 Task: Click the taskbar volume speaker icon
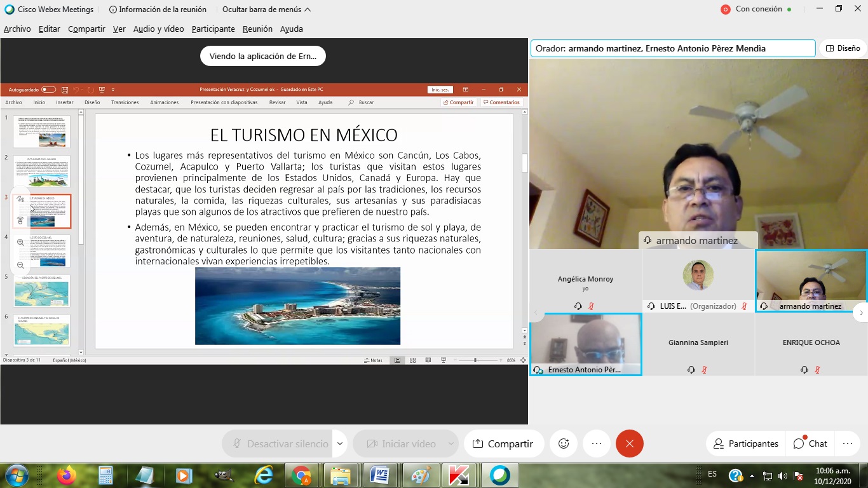click(783, 475)
